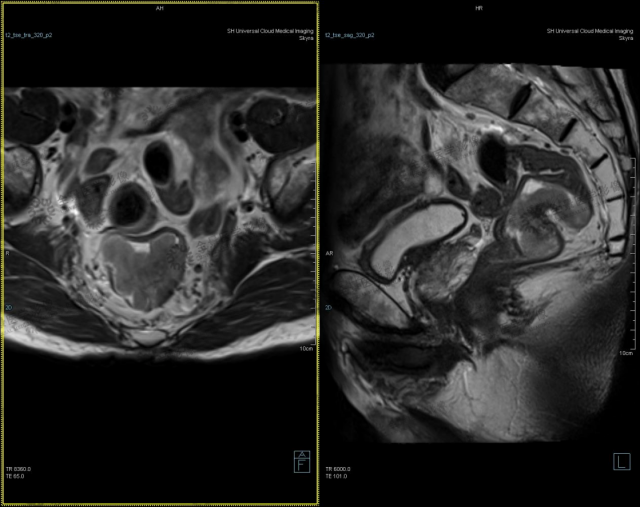
Task: Click the orientation cube marked L in sagittal view
Action: [x=621, y=461]
